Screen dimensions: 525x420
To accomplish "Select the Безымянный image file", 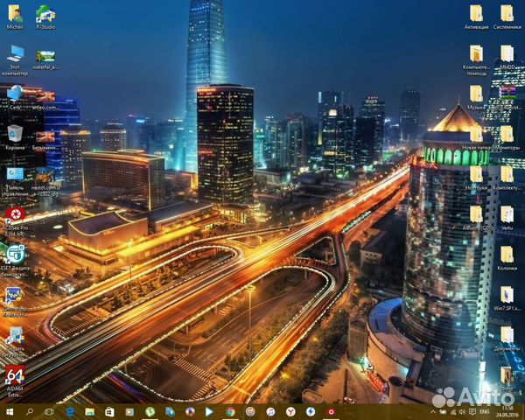I will [45, 140].
